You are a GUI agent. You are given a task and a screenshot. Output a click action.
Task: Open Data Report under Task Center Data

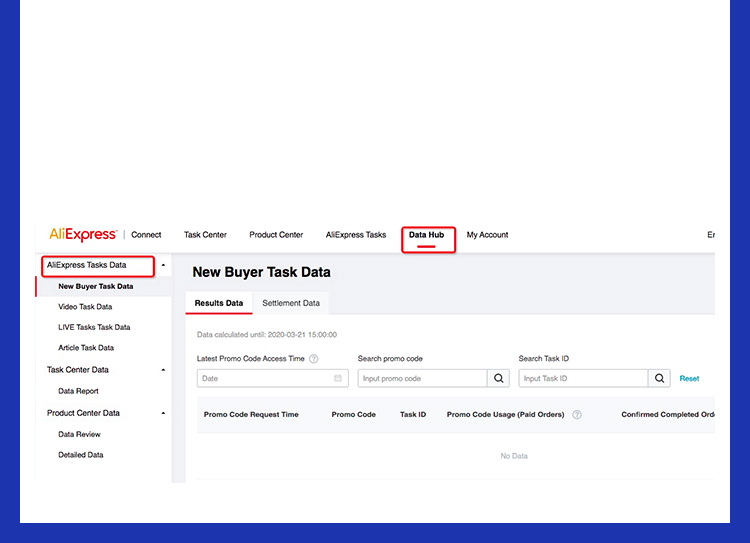[78, 391]
